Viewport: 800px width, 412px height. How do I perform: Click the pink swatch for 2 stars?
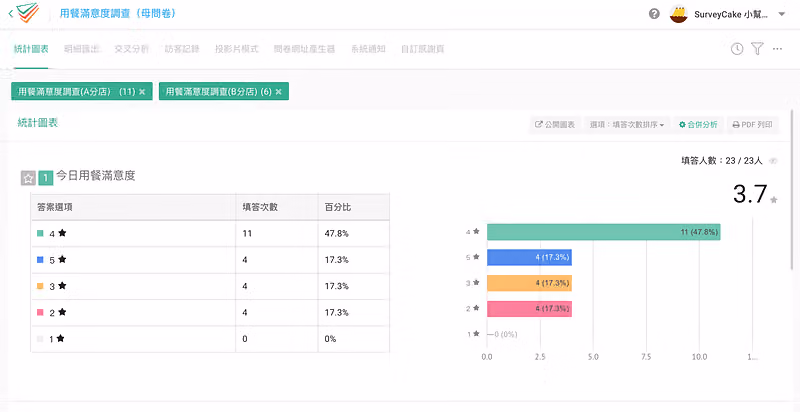(x=40, y=313)
